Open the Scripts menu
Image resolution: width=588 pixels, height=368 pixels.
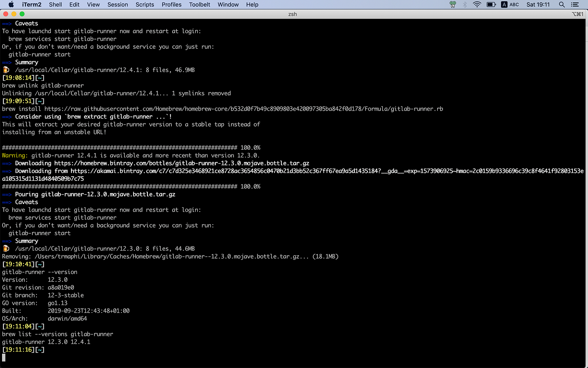pyautogui.click(x=145, y=4)
